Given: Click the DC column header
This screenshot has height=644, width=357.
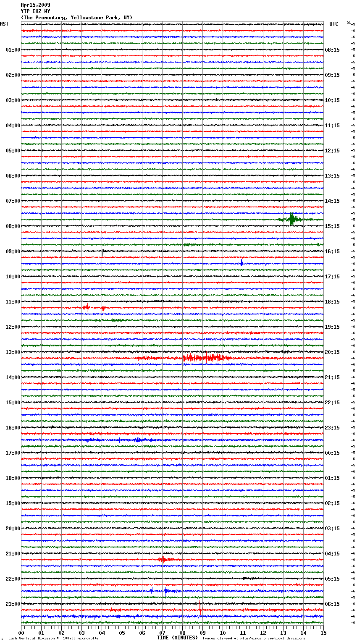Looking at the screenshot, I should [349, 23].
